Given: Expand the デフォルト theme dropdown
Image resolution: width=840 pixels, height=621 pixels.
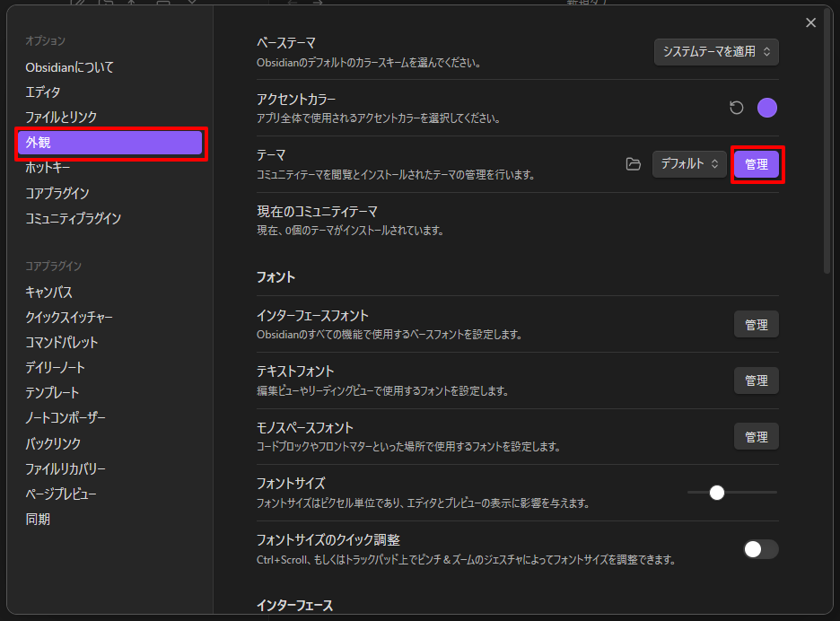Looking at the screenshot, I should 689,164.
